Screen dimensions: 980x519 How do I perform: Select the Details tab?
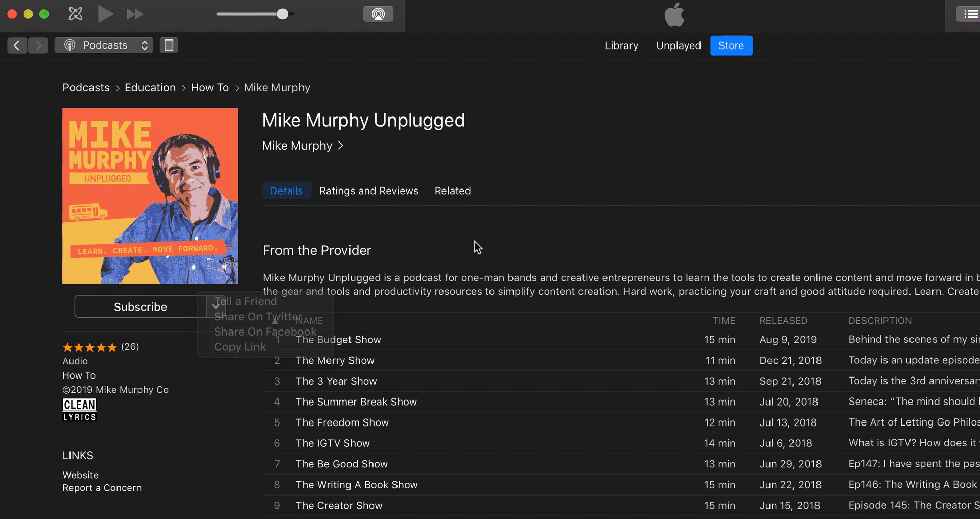pos(286,191)
